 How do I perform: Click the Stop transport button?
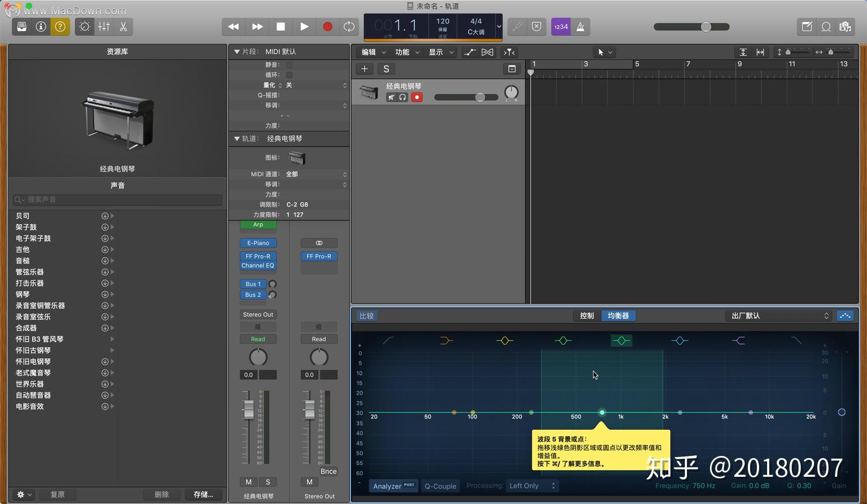tap(280, 27)
